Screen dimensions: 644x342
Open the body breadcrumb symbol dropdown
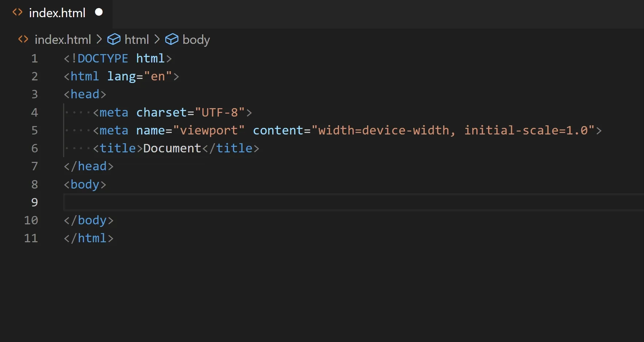point(196,39)
